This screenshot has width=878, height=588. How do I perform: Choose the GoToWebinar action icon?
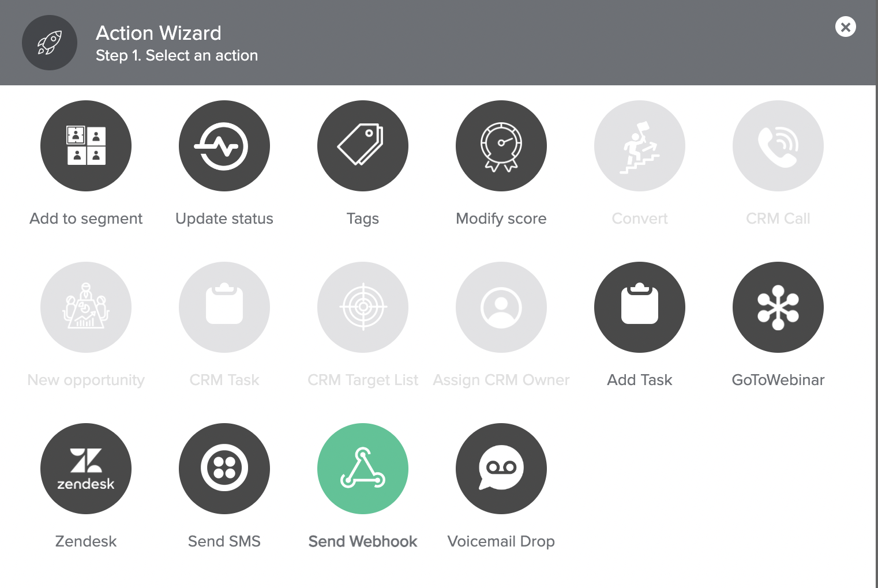click(778, 307)
